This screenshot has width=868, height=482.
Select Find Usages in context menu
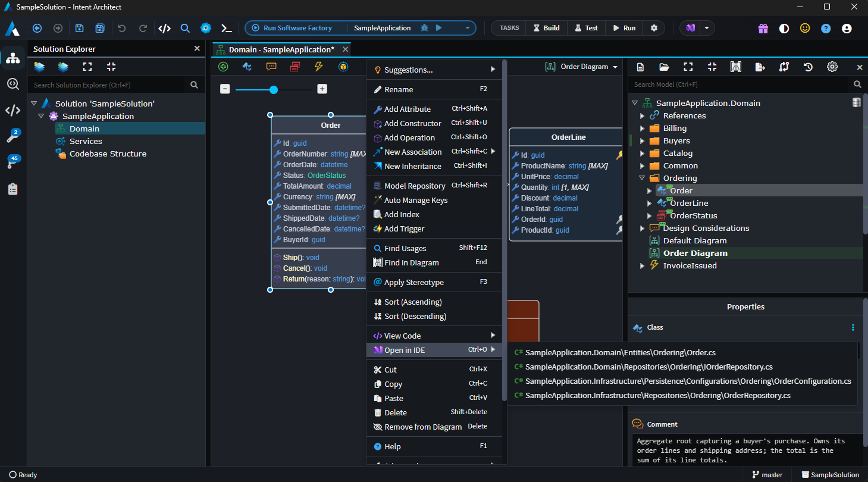[x=434, y=248]
